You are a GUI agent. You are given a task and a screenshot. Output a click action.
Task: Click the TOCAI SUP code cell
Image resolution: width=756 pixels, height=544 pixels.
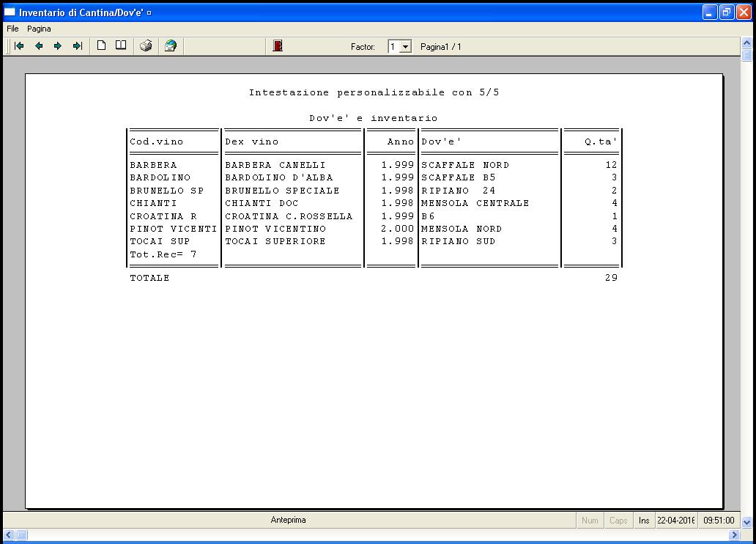click(160, 241)
